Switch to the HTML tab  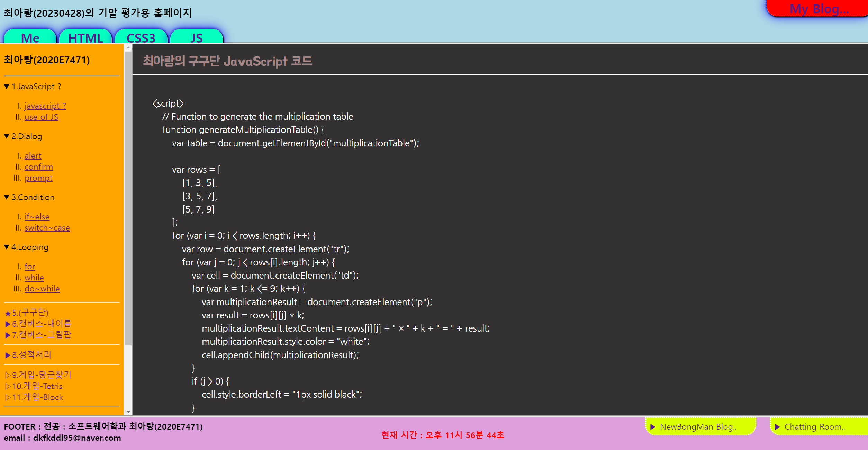click(85, 37)
